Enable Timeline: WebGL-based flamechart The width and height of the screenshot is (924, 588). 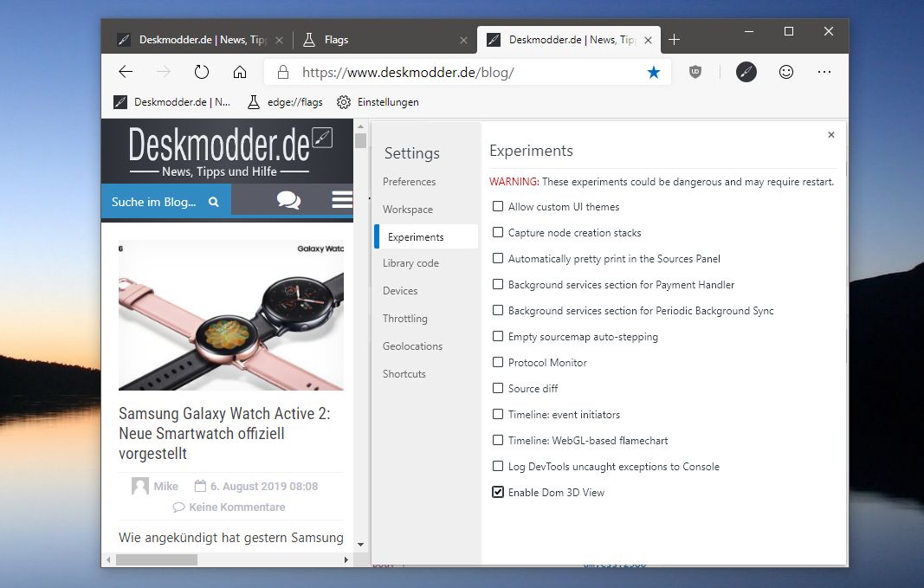tap(498, 440)
